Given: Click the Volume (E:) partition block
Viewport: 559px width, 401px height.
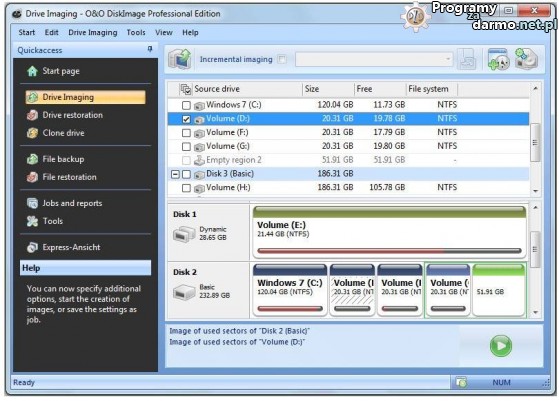Looking at the screenshot, I should (389, 232).
